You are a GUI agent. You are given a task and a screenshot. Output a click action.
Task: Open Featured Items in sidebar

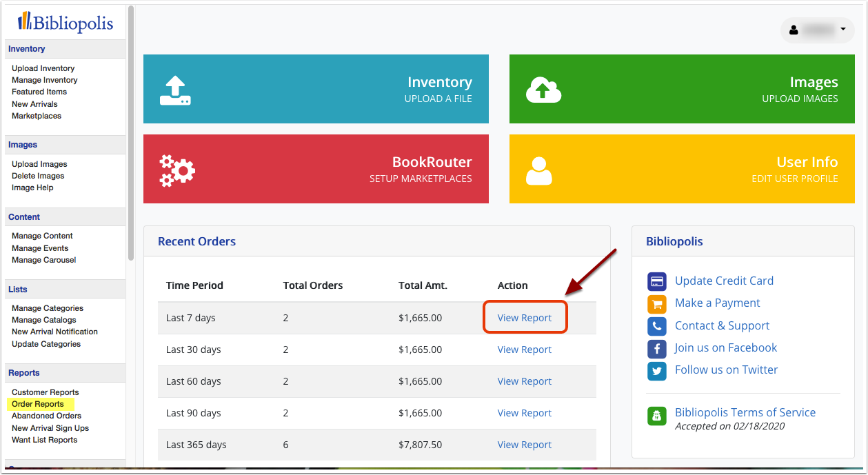[39, 92]
